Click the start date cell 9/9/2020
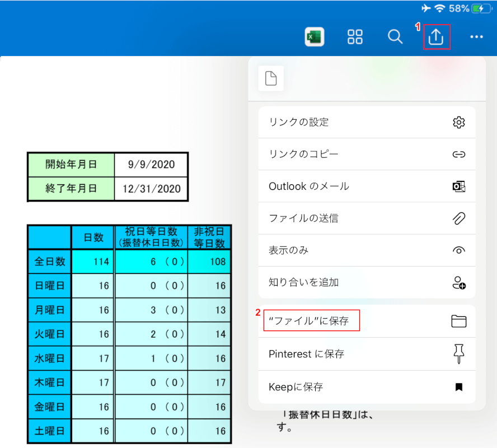The height and width of the screenshot is (448, 497). [151, 165]
